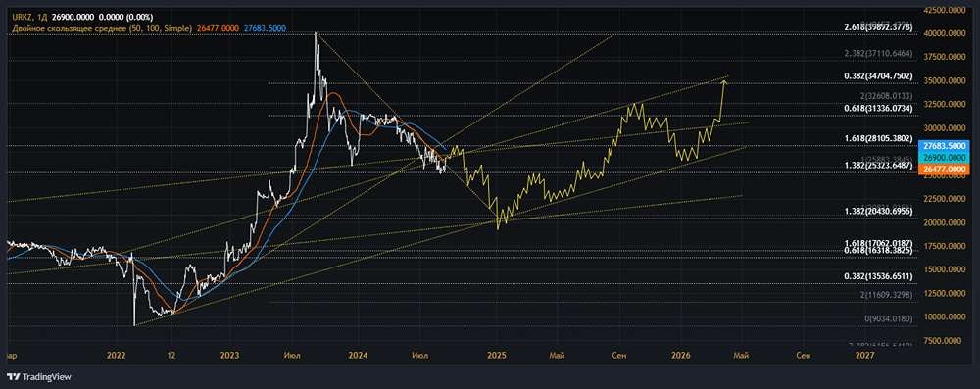The image size is (980, 389).
Task: Click the 2027 time axis label
Action: pyautogui.click(x=865, y=356)
